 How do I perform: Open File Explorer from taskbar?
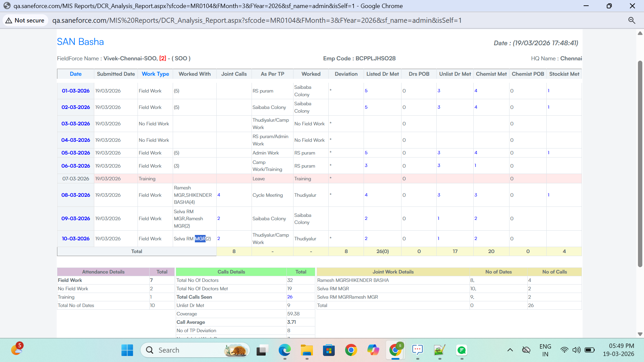(307, 350)
